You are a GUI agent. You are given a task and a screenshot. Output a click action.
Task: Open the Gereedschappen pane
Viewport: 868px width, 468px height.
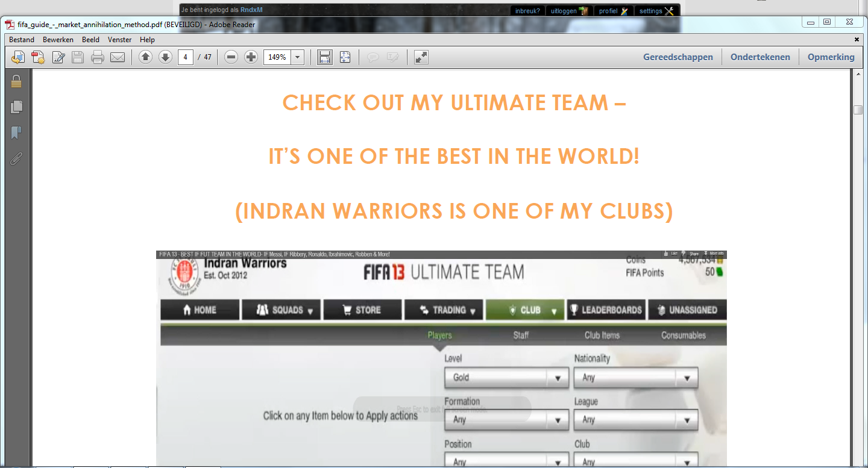click(678, 57)
